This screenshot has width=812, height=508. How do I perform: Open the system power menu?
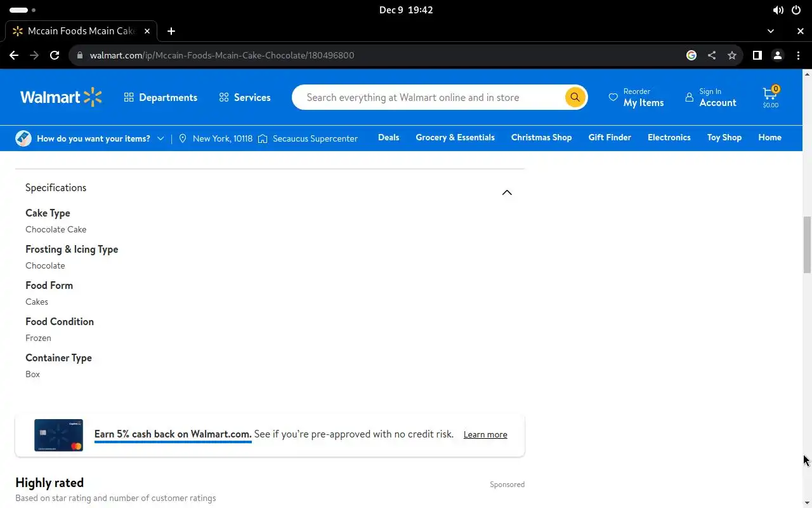[796, 10]
